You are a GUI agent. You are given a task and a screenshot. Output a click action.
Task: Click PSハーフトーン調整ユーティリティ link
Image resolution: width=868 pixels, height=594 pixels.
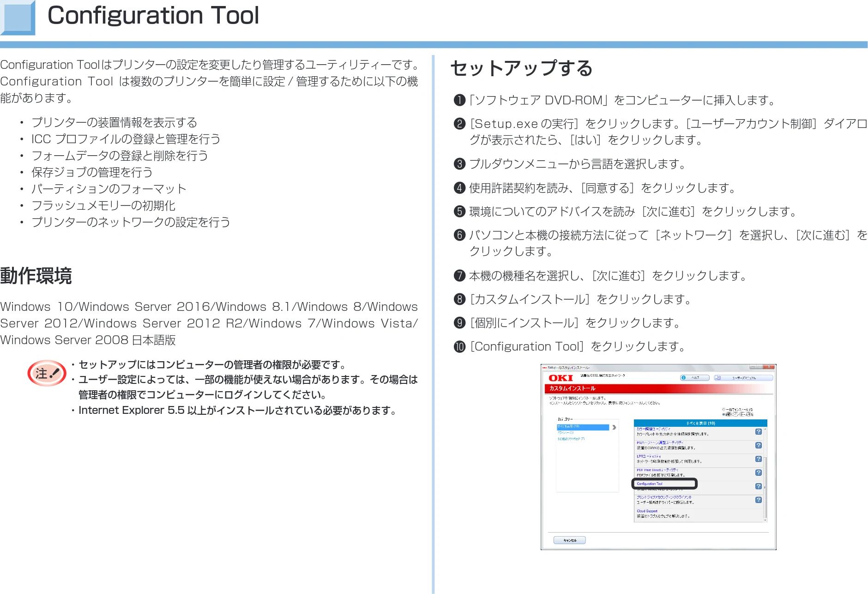660,442
